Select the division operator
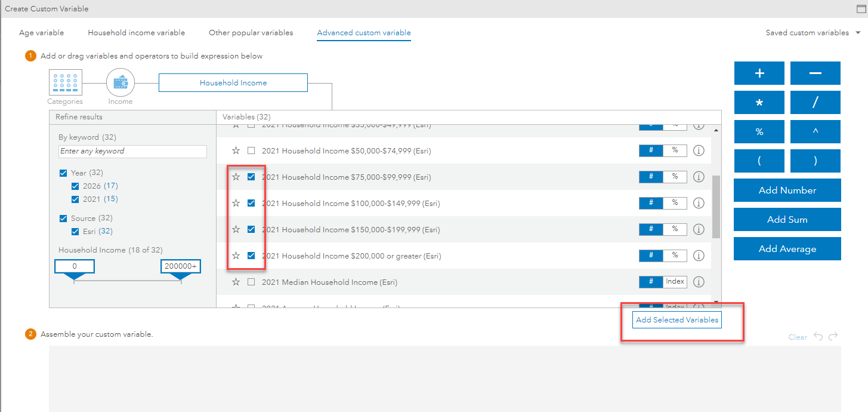This screenshot has width=868, height=412. pyautogui.click(x=815, y=102)
